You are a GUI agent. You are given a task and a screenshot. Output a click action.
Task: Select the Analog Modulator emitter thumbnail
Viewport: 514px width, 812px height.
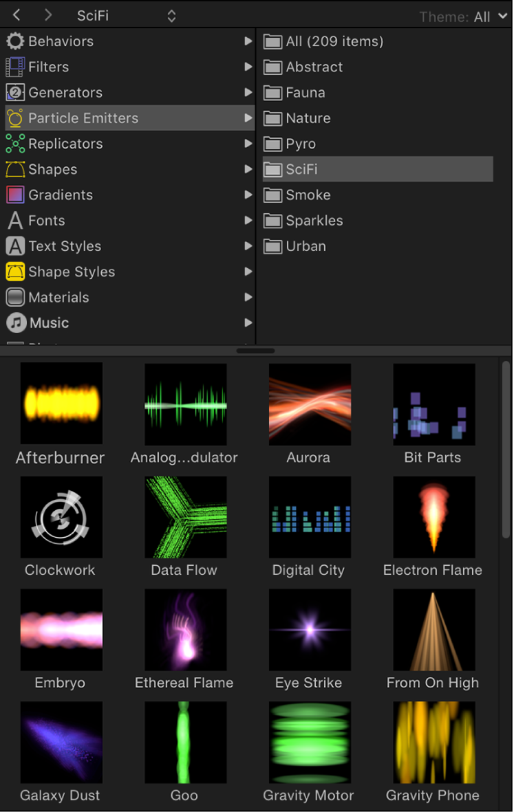click(186, 404)
